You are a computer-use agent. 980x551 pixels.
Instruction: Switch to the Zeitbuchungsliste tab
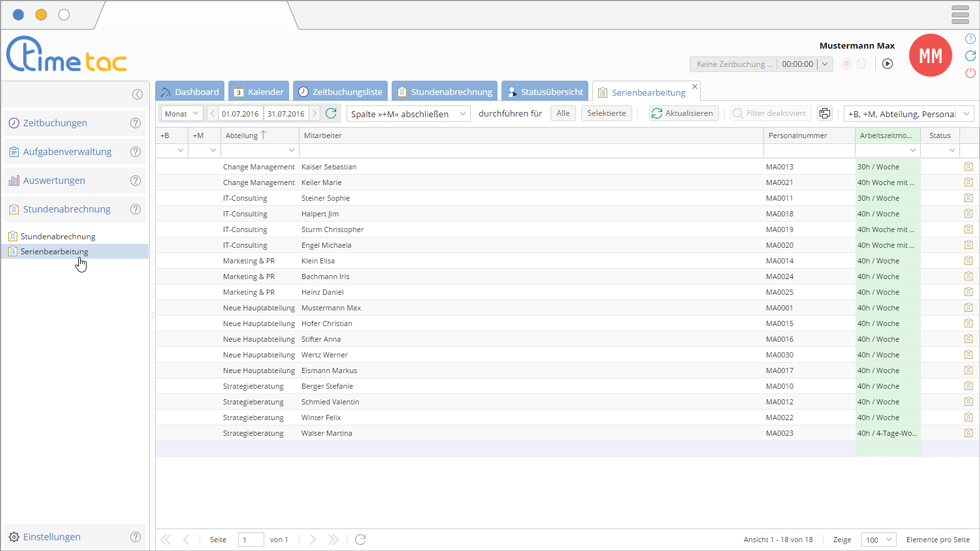(x=339, y=92)
